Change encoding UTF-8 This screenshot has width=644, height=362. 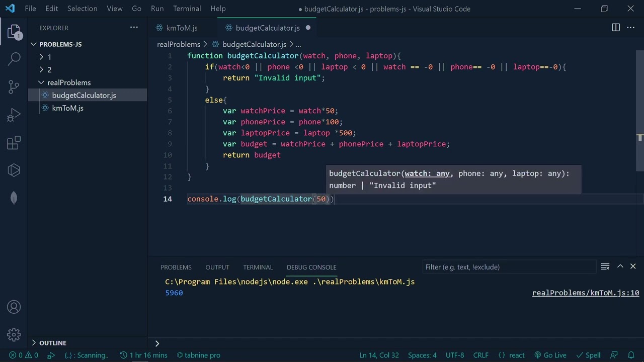coord(455,355)
